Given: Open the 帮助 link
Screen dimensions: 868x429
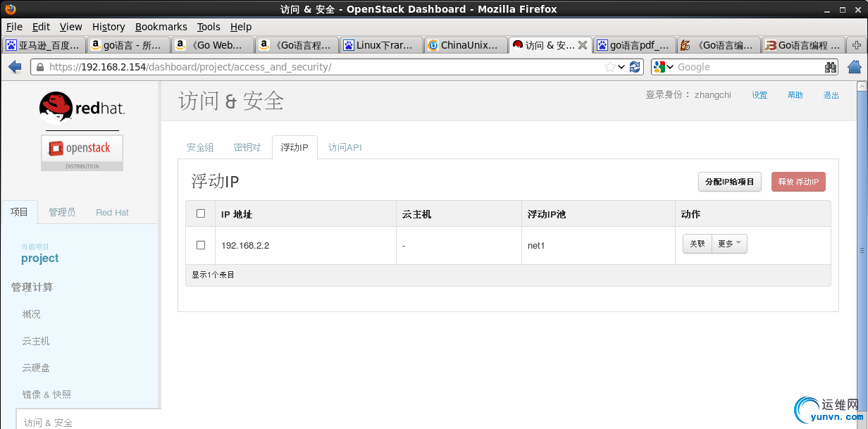Looking at the screenshot, I should tap(795, 95).
